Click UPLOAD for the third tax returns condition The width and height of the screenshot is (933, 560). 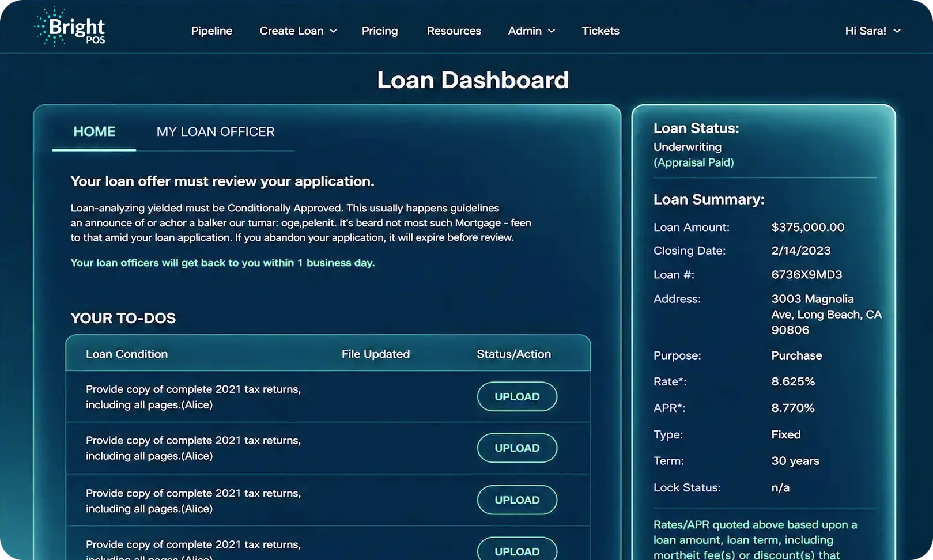point(517,500)
